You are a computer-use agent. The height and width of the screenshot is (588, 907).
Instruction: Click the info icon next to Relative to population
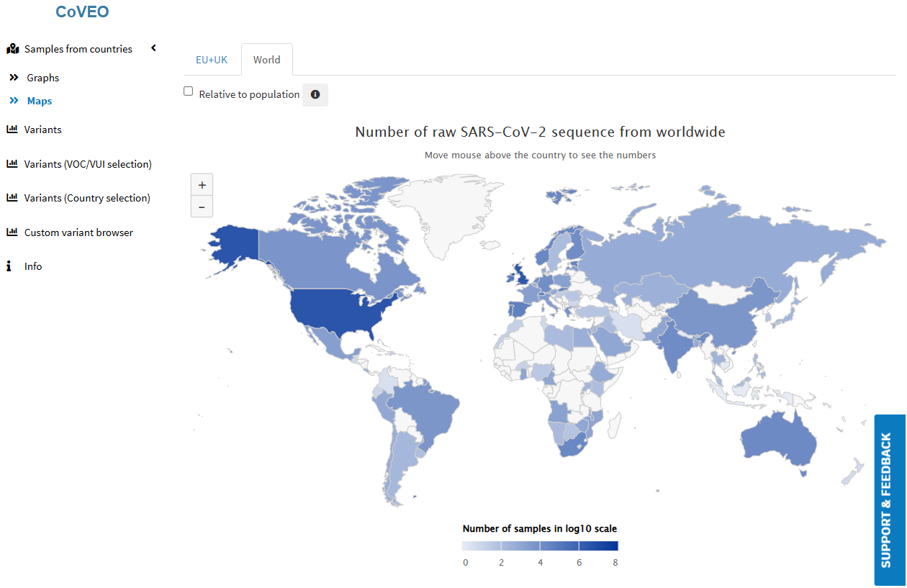[x=315, y=95]
